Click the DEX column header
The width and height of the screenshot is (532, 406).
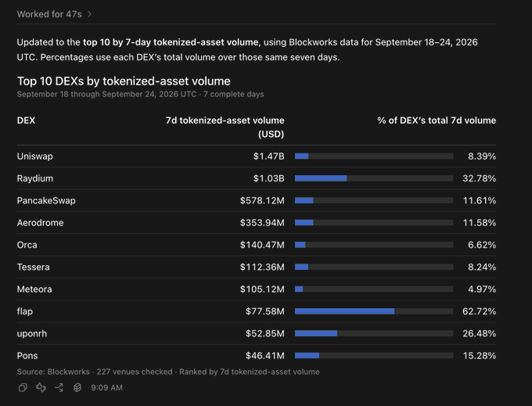click(x=26, y=120)
